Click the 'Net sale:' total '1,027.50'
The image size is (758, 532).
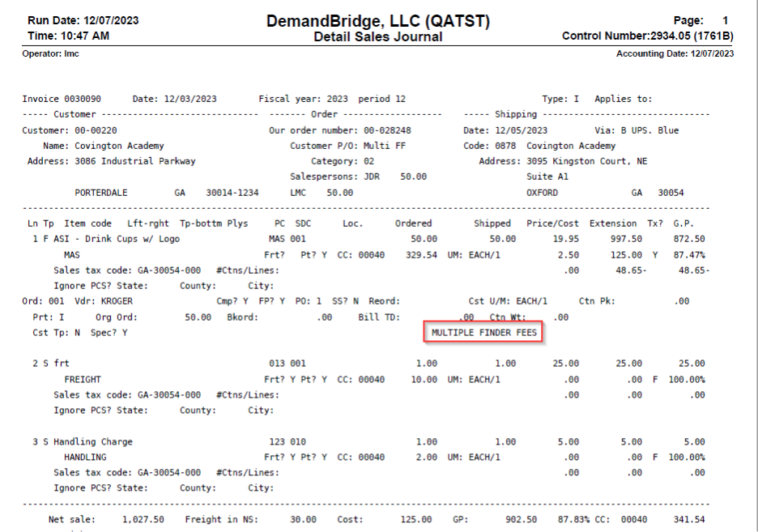pos(143,520)
